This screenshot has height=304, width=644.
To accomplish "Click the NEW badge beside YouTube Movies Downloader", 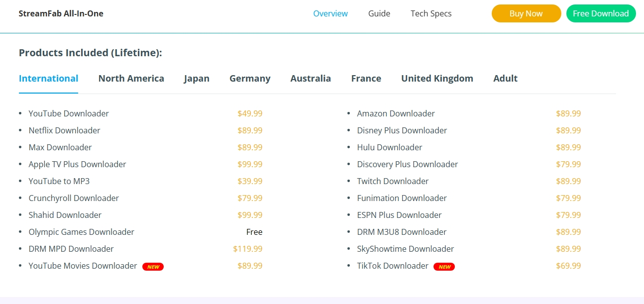I will pos(153,267).
